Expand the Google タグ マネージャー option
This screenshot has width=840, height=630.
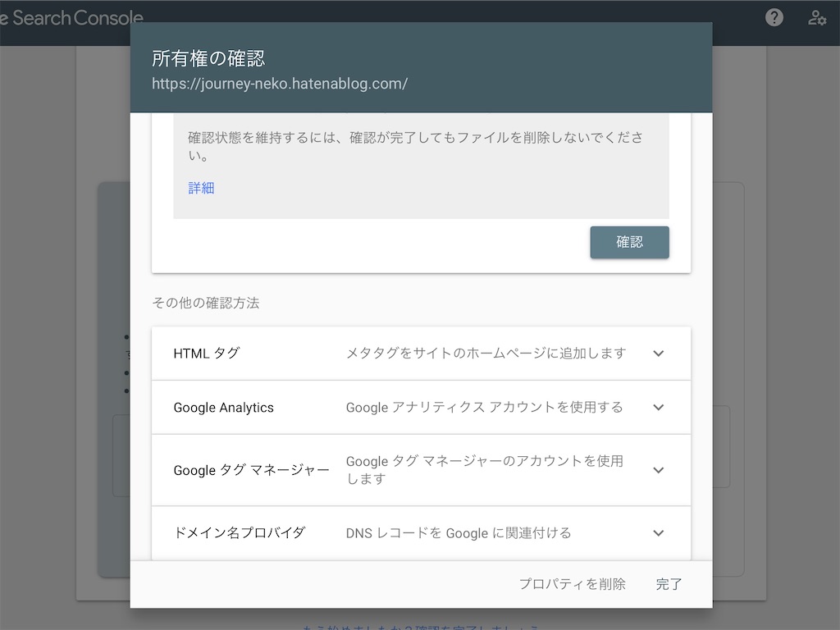(658, 469)
